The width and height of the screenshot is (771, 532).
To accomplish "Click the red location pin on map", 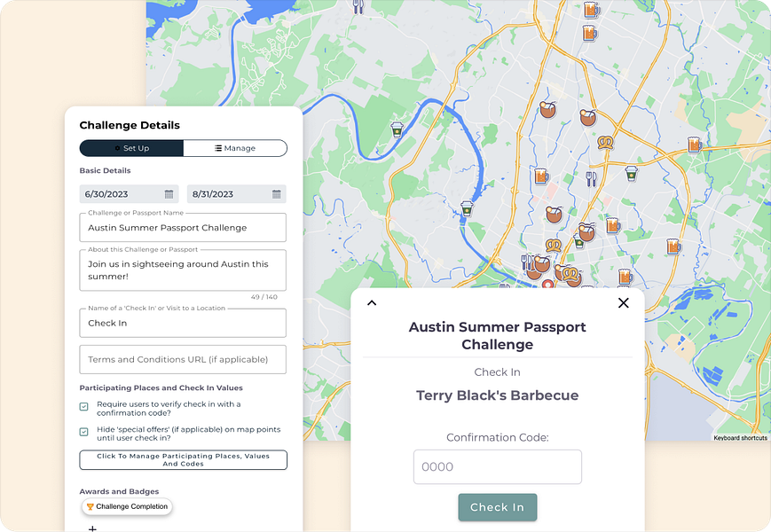I will click(547, 284).
